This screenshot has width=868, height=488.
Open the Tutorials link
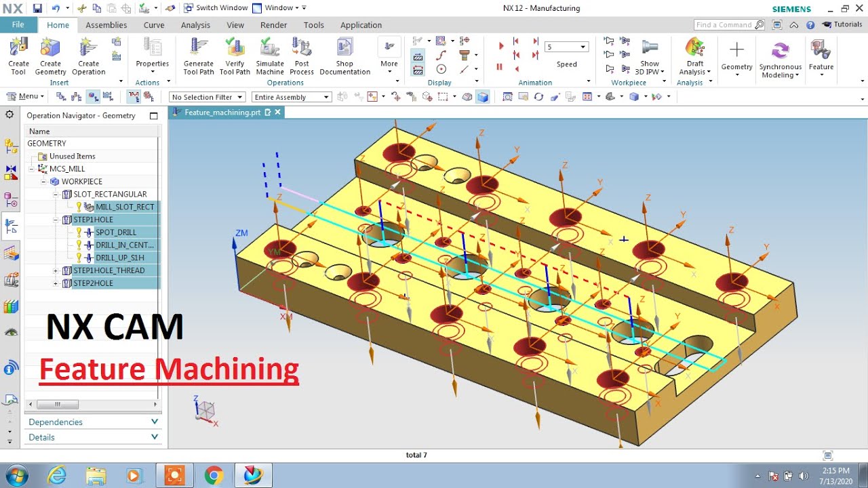click(x=842, y=24)
